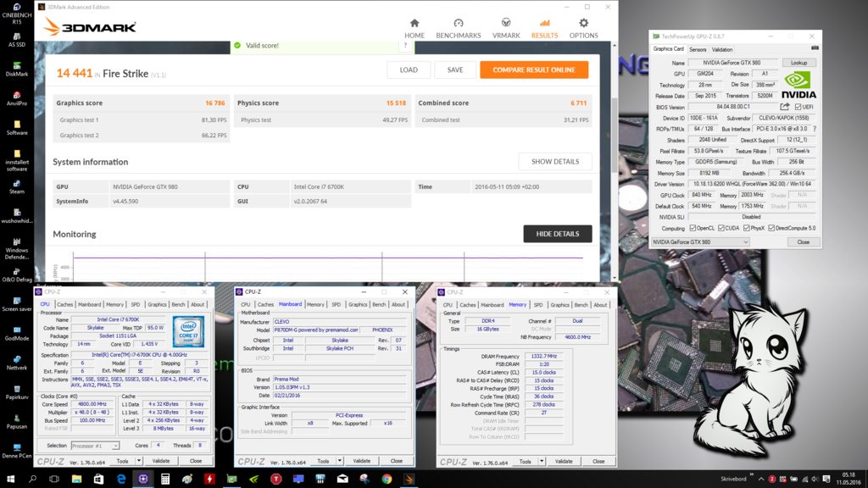This screenshot has width=868, height=488.
Task: Open the Papirkurv recycle bin
Action: 17,391
